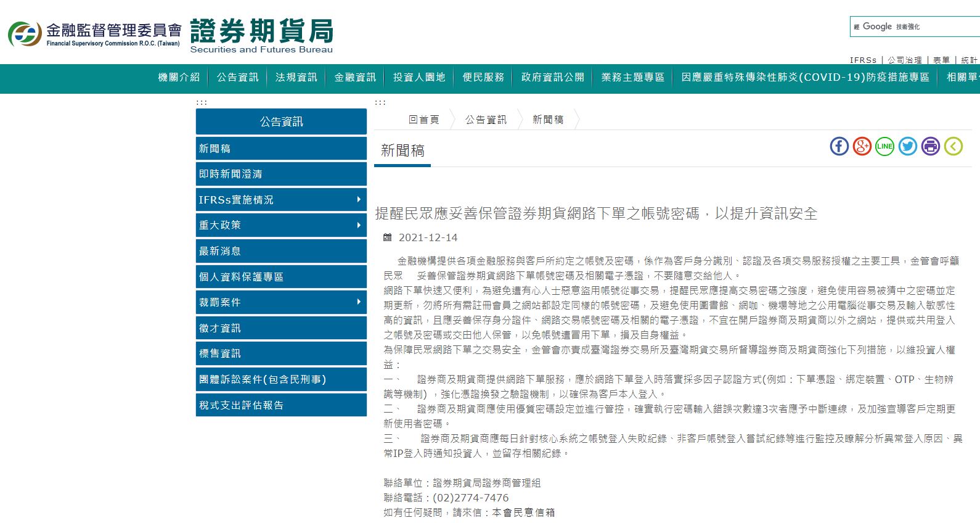This screenshot has width=980, height=523.
Task: Open 法規資訊 menu
Action: pyautogui.click(x=296, y=77)
